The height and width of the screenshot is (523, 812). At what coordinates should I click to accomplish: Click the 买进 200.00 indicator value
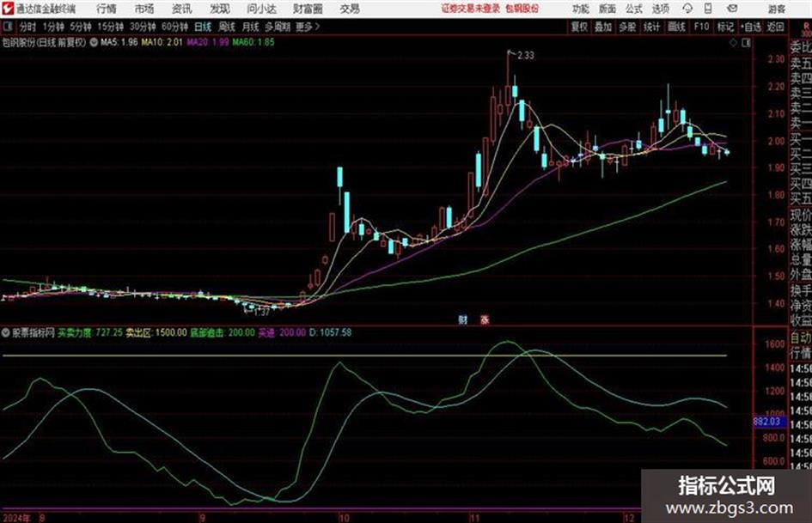point(282,332)
